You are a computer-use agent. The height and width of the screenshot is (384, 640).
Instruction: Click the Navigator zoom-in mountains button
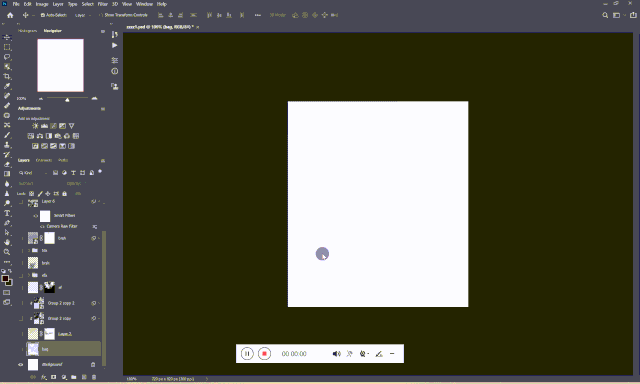point(94,98)
